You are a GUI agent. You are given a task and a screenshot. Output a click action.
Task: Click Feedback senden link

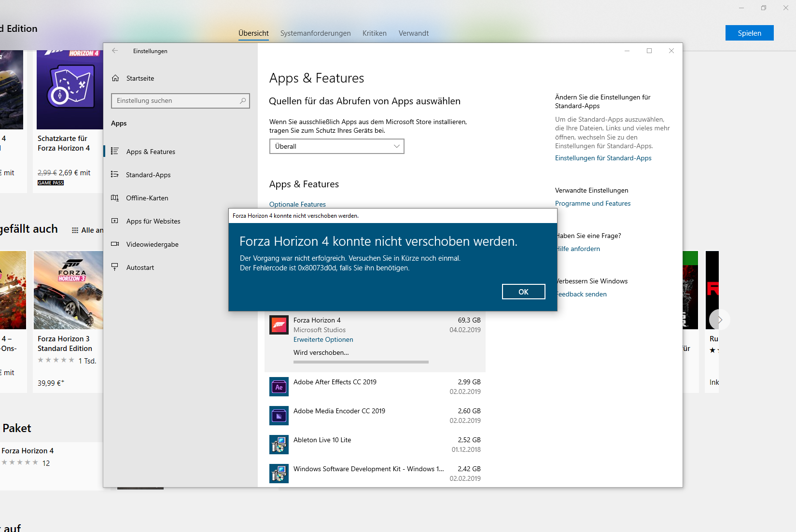click(x=582, y=294)
